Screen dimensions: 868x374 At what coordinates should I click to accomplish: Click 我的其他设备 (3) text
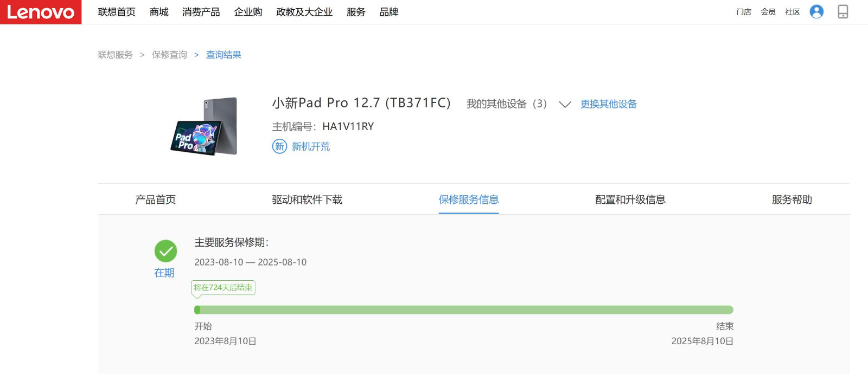[x=507, y=104]
